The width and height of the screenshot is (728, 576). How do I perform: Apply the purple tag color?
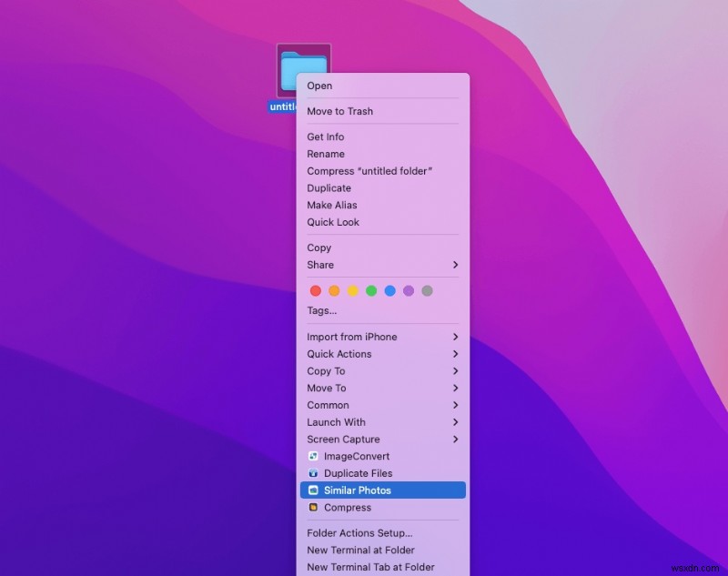pos(409,291)
